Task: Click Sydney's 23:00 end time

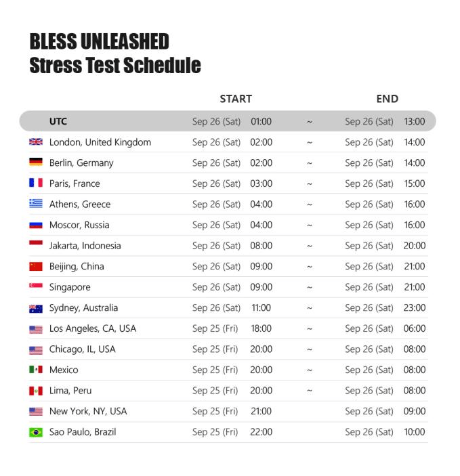Action: point(415,308)
